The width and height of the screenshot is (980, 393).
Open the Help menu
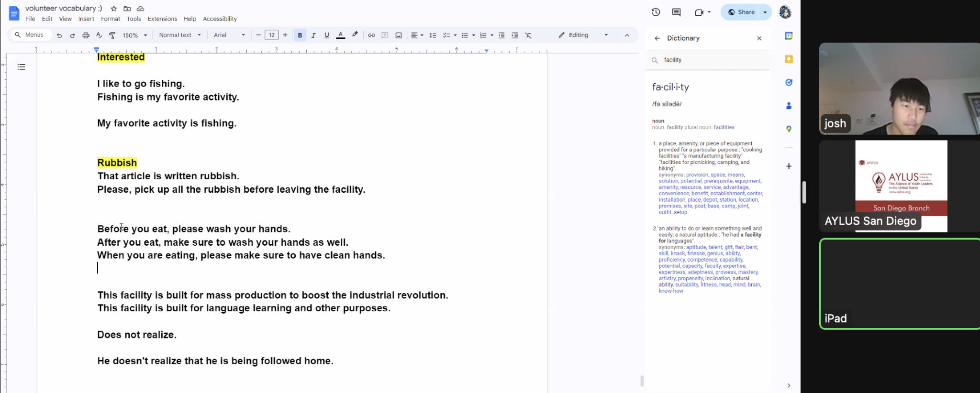pos(190,19)
